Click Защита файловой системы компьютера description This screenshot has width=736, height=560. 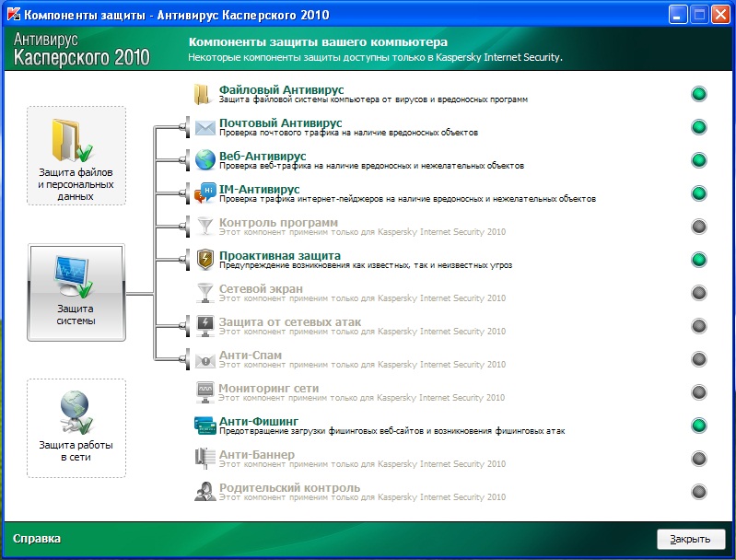pos(374,99)
